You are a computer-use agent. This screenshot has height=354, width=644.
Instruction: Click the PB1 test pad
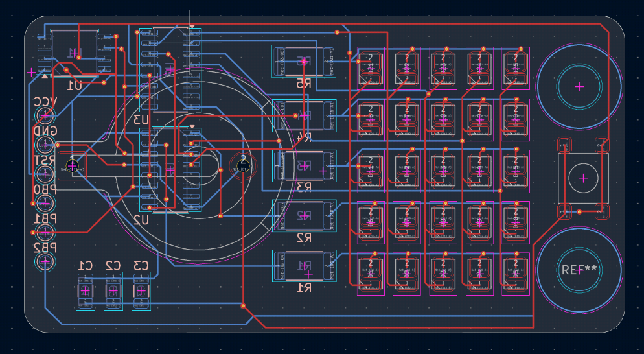45,232
